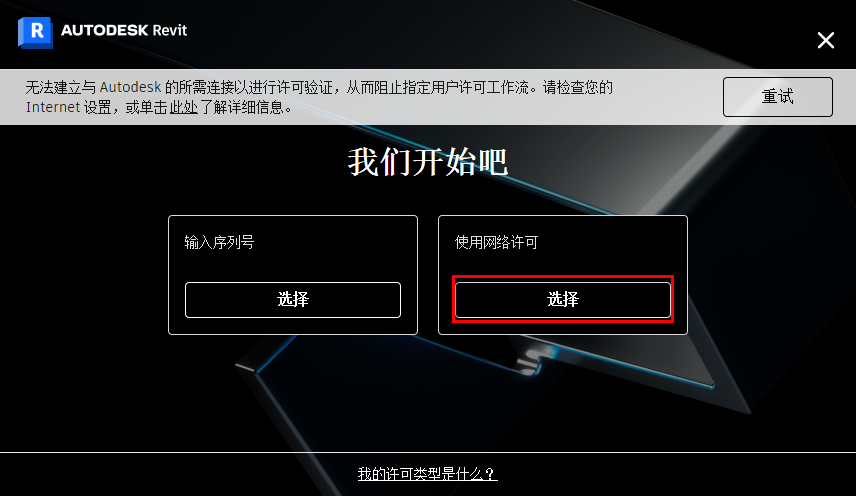
Task: Open the 此处 details link in banner
Action: (x=183, y=107)
